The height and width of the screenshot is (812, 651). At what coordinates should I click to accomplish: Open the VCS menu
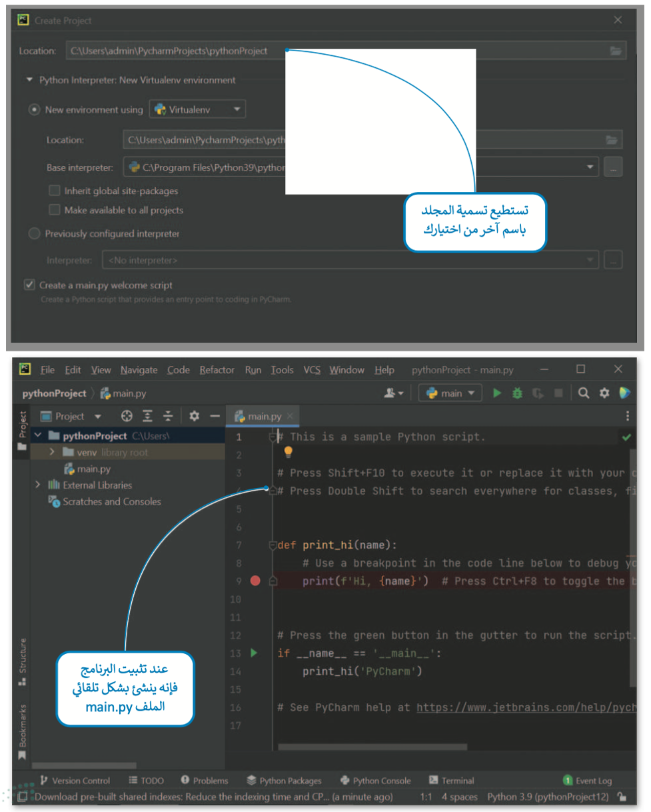click(312, 370)
